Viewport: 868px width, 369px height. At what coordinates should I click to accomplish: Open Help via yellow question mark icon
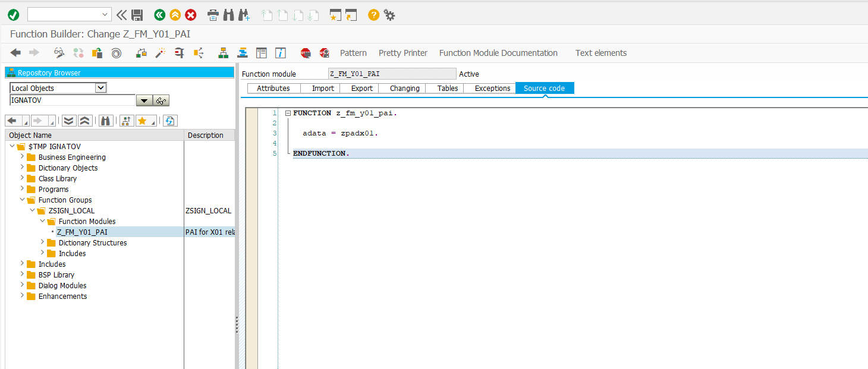point(373,15)
